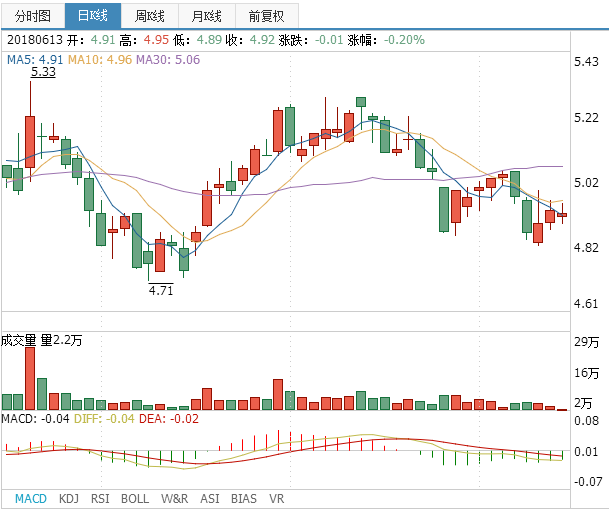Click the 4.71 low price label

pyautogui.click(x=161, y=290)
